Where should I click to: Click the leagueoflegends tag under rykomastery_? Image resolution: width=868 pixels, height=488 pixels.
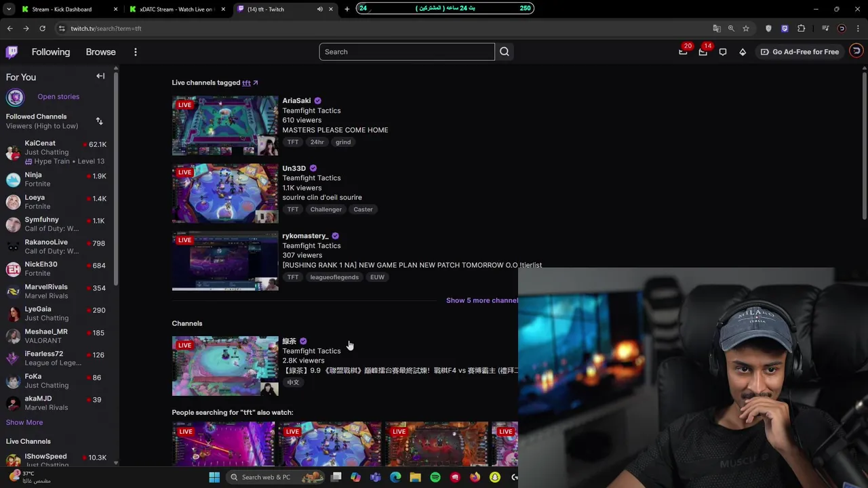(334, 277)
